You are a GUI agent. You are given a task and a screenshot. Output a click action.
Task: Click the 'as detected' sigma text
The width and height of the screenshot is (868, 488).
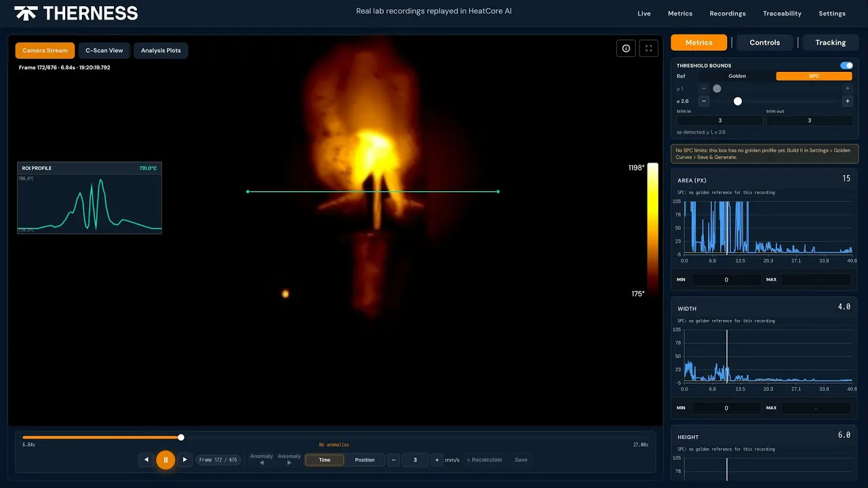click(x=701, y=132)
